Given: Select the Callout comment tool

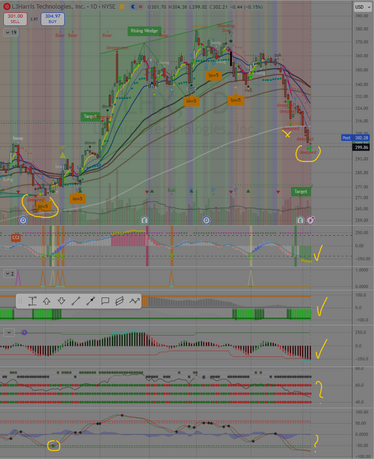Looking at the screenshot, I should click(105, 301).
